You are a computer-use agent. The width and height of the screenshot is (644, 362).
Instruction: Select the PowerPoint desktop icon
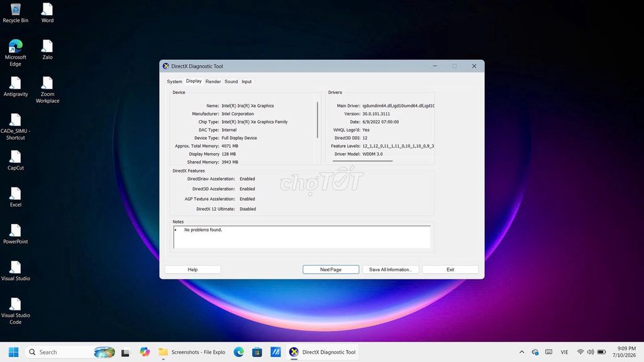pyautogui.click(x=16, y=234)
